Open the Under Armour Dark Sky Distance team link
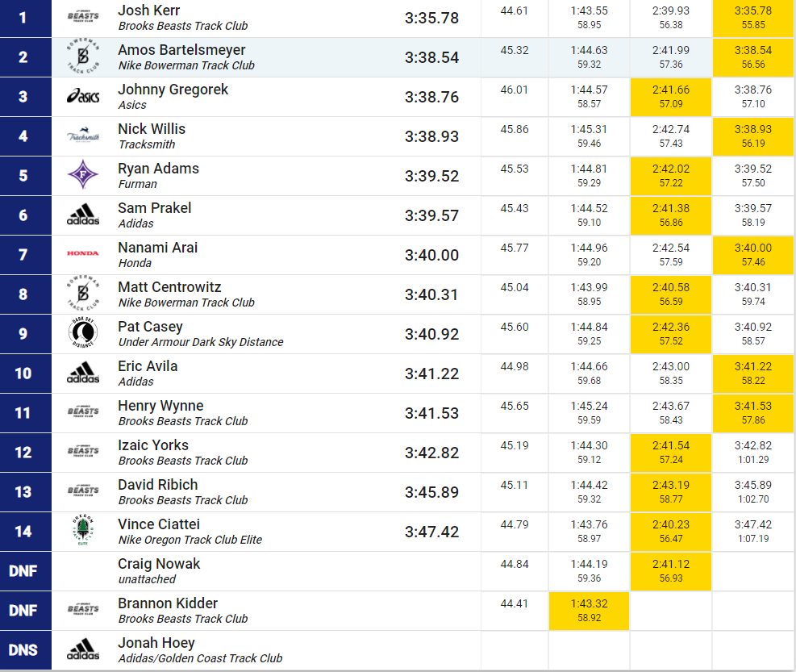The image size is (796, 672). [201, 342]
